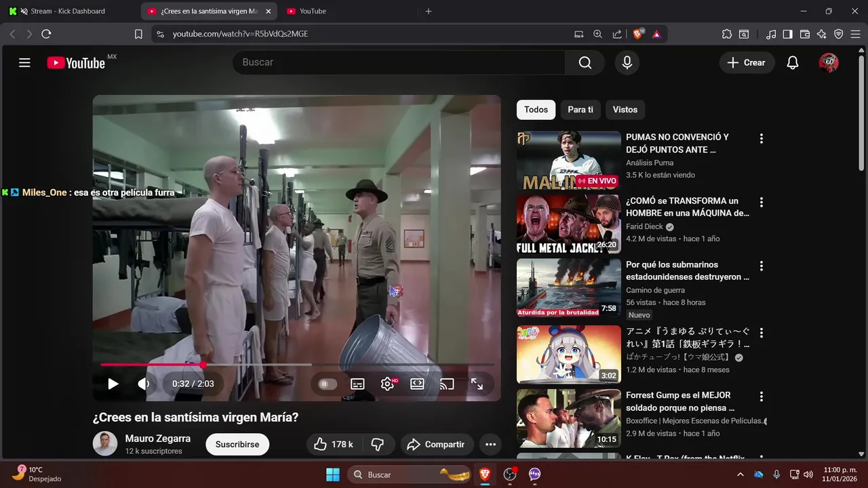Open the account avatar menu

pyautogui.click(x=829, y=62)
